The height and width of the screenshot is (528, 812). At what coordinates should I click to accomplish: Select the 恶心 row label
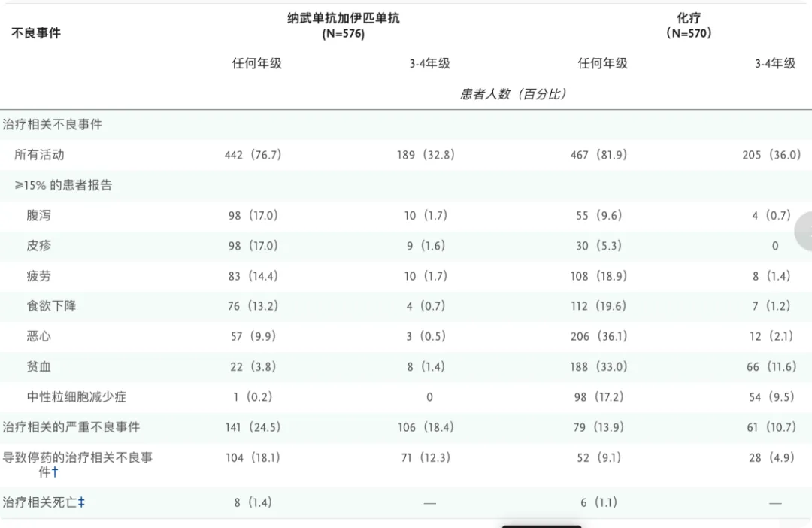(39, 336)
